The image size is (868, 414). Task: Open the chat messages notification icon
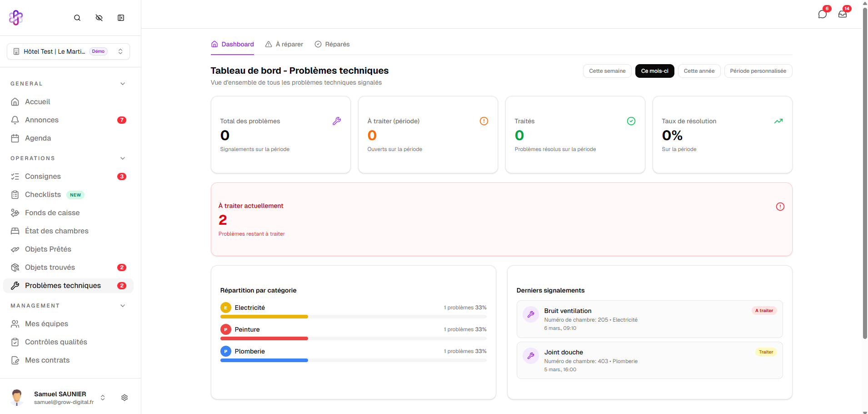point(822,14)
